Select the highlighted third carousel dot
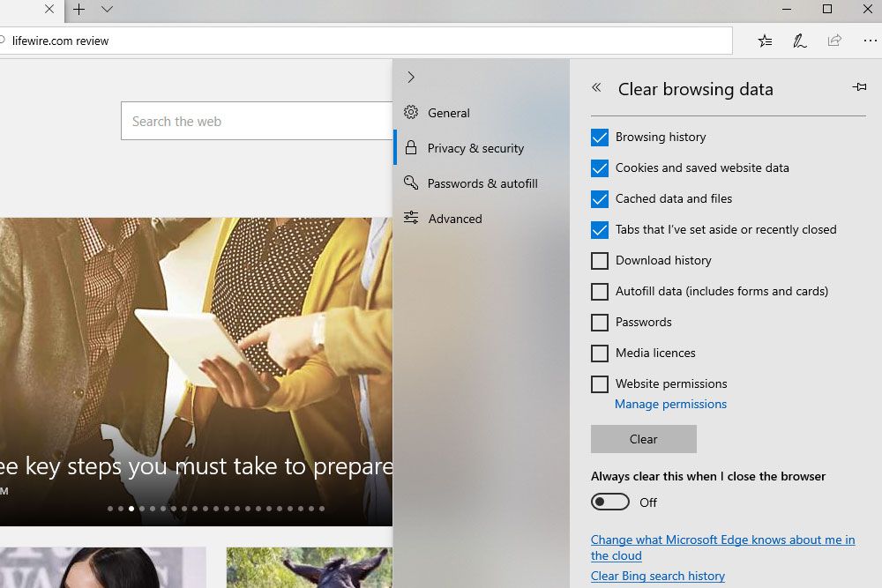Viewport: 882px width, 588px height. click(x=131, y=509)
